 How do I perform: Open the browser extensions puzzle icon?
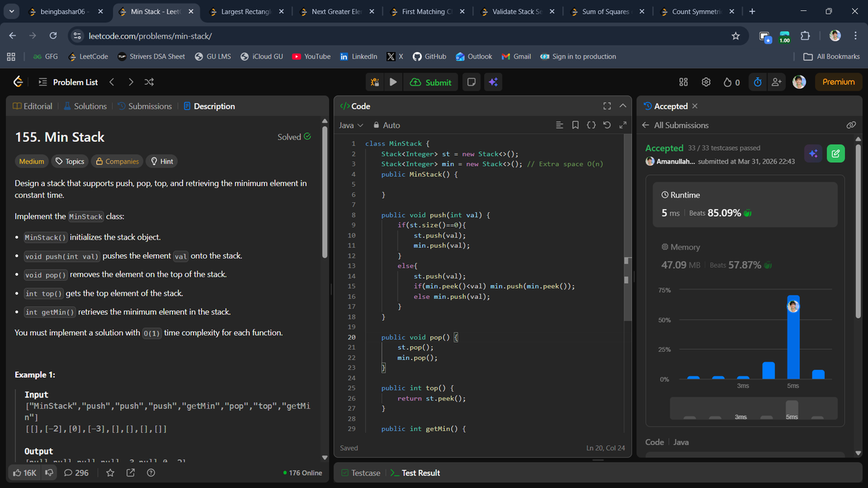coord(805,35)
